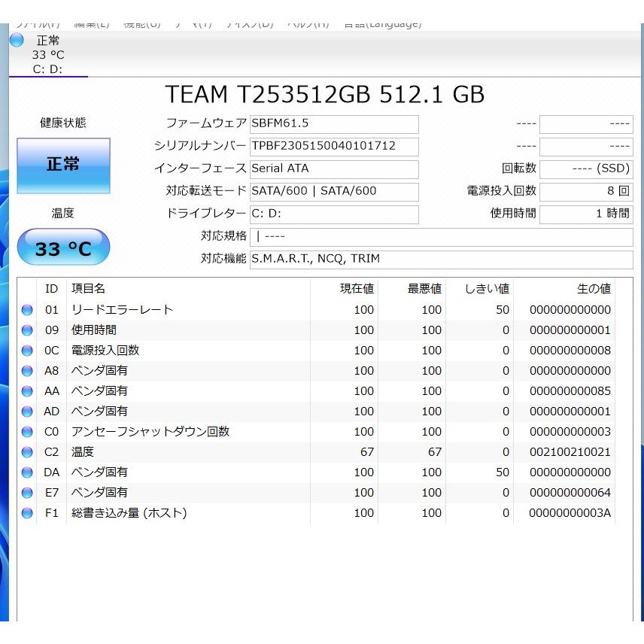This screenshot has width=644, height=644.
Task: Click the 現在値 column header
Action: pyautogui.click(x=344, y=289)
